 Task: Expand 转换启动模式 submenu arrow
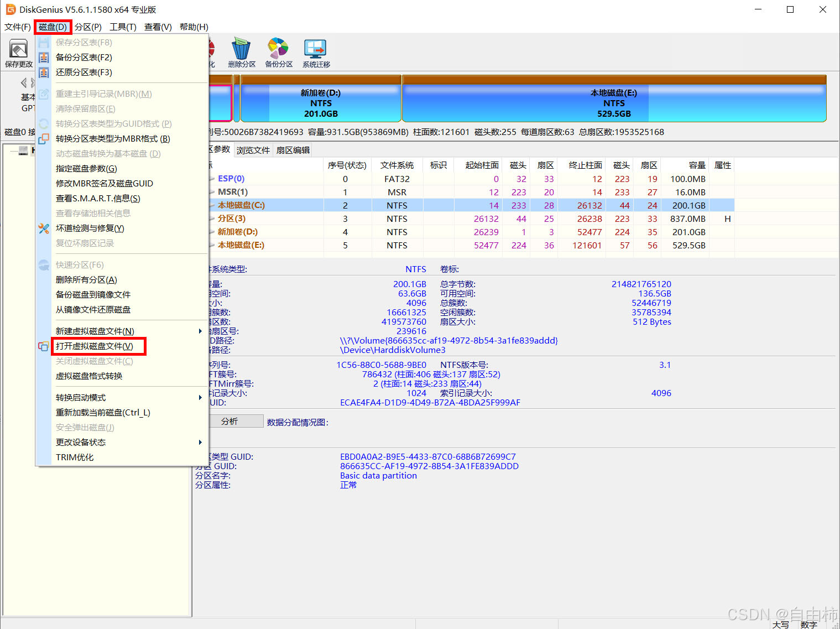click(x=200, y=398)
